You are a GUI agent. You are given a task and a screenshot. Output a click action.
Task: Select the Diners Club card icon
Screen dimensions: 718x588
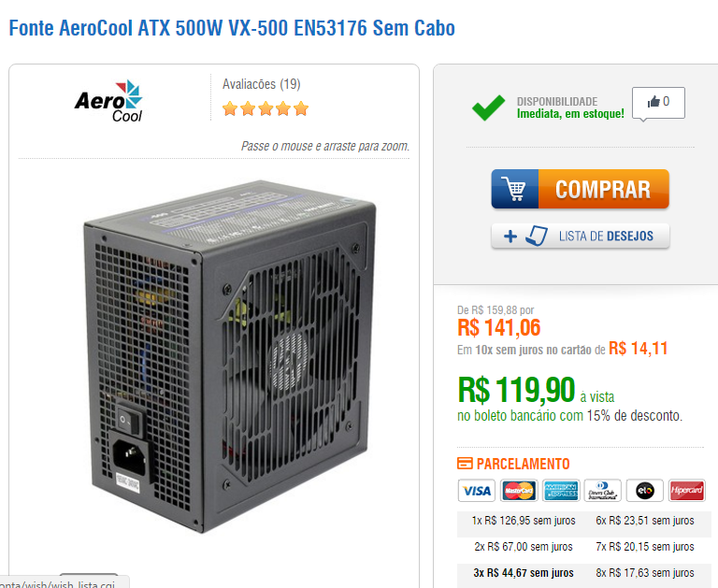[x=603, y=491]
